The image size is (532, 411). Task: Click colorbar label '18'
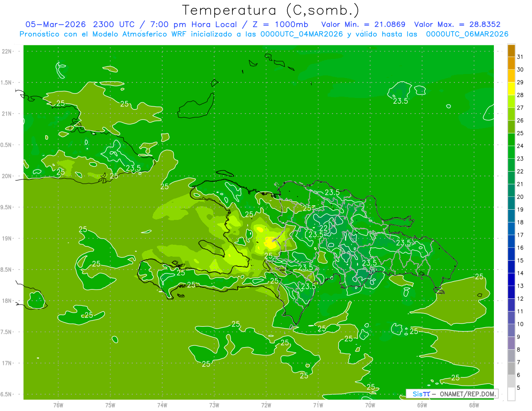tap(520, 222)
